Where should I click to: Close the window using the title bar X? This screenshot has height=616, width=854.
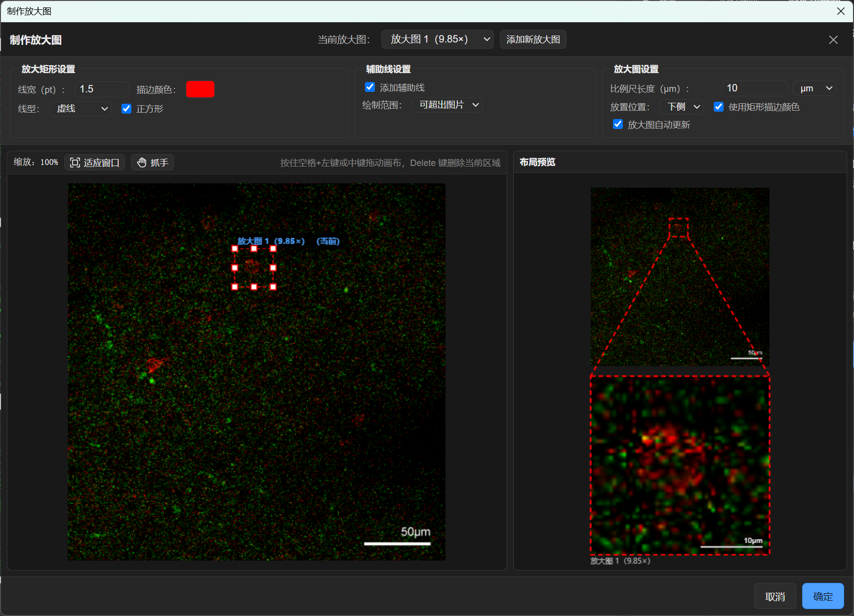[841, 11]
